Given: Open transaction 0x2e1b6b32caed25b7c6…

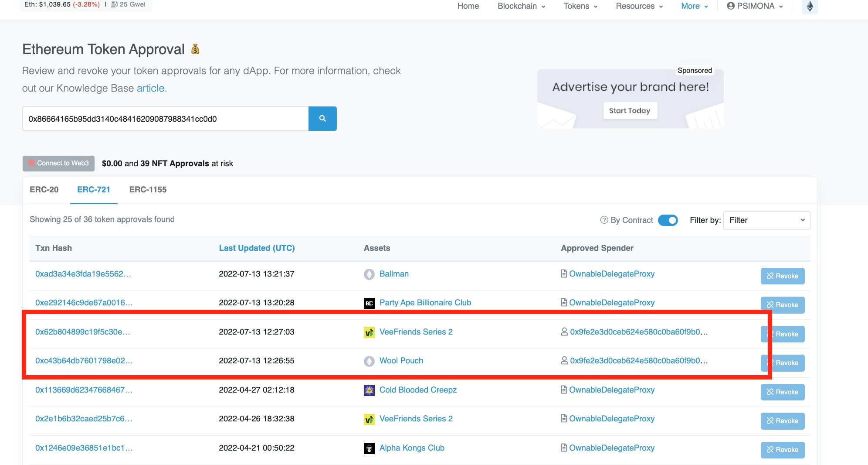Looking at the screenshot, I should click(84, 419).
